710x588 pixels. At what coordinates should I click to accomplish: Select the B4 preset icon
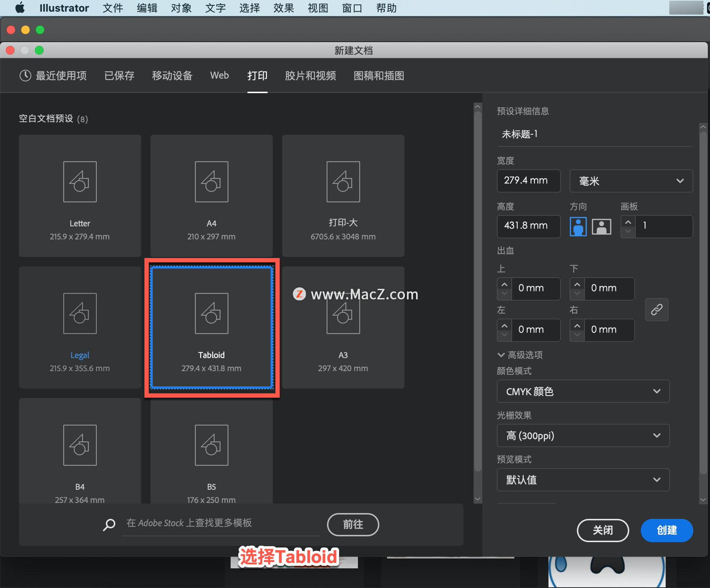tap(80, 445)
